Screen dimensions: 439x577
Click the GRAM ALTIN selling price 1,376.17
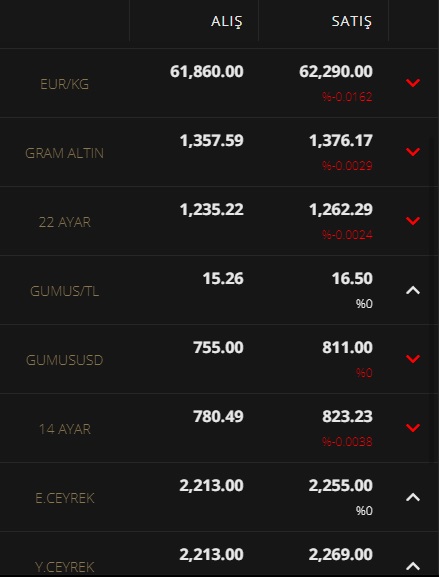(x=341, y=141)
